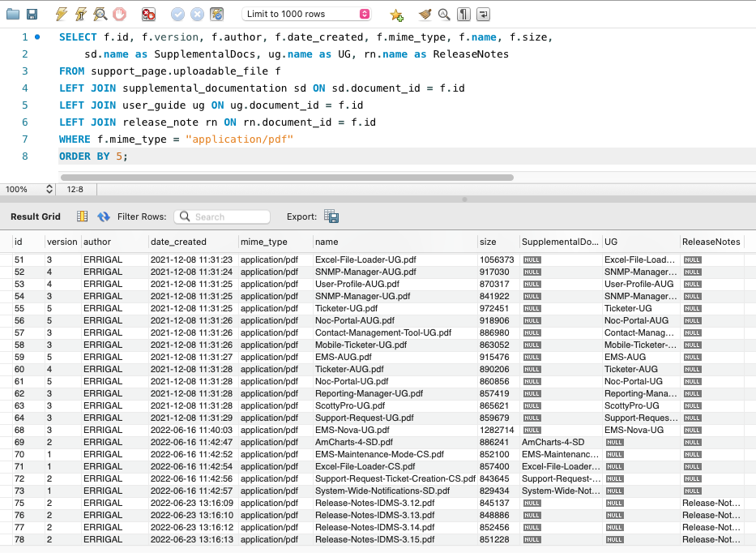Export the result set to a file

331,216
